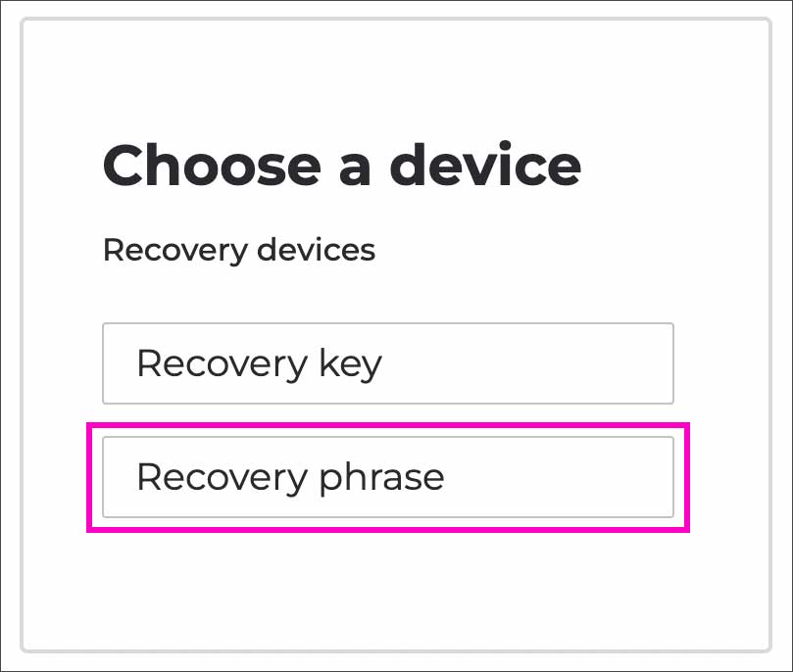
Task: Use Recovery phrase to recover access
Action: [x=387, y=477]
